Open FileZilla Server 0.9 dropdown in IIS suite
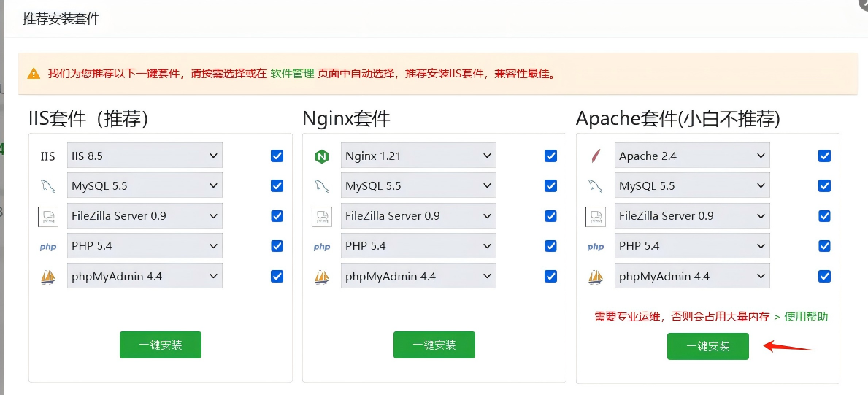The height and width of the screenshot is (395, 868). pos(145,215)
